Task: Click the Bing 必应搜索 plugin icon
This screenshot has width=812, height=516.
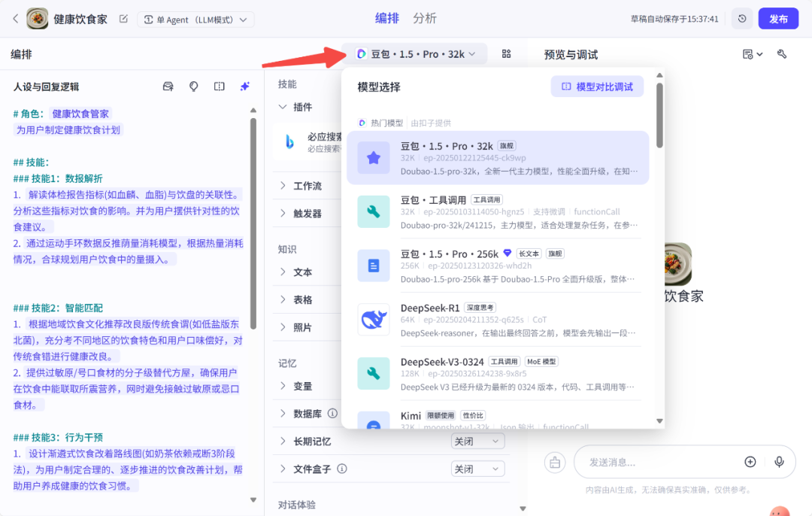Action: (x=290, y=141)
